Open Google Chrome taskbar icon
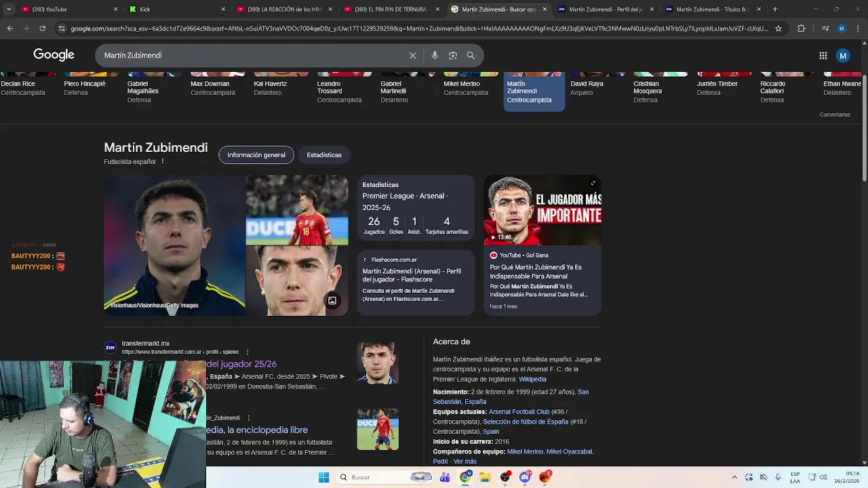The width and height of the screenshot is (868, 488). click(x=465, y=477)
